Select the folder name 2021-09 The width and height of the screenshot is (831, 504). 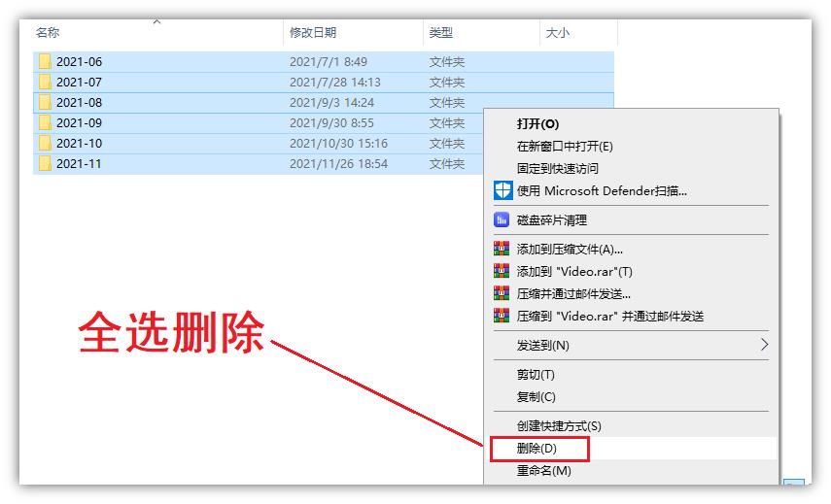[x=79, y=122]
